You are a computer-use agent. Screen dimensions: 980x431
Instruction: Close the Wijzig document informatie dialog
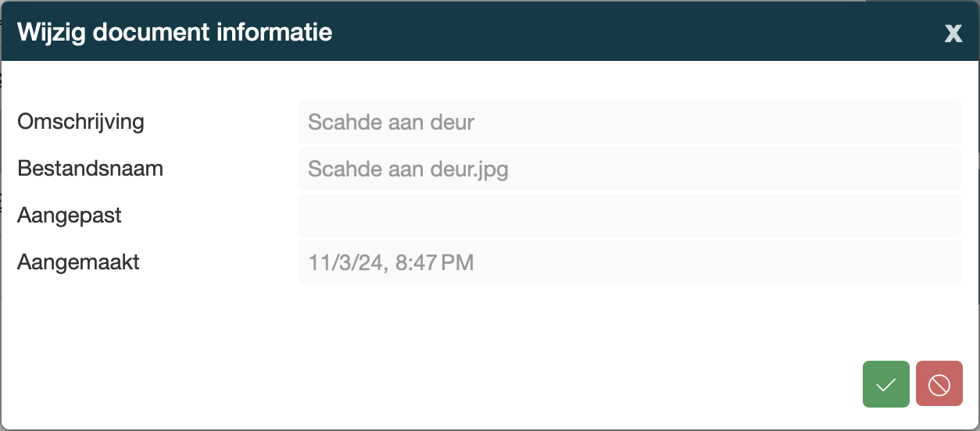[x=953, y=33]
